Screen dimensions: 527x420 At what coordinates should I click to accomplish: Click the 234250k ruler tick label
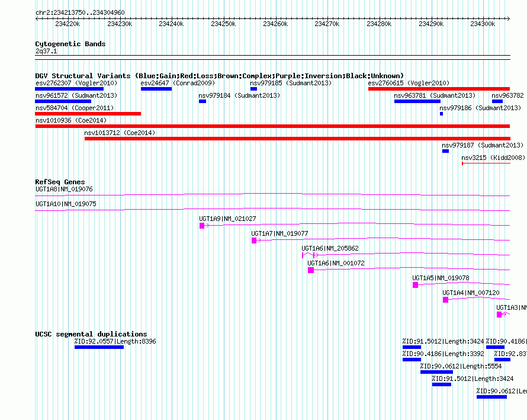pos(223,24)
